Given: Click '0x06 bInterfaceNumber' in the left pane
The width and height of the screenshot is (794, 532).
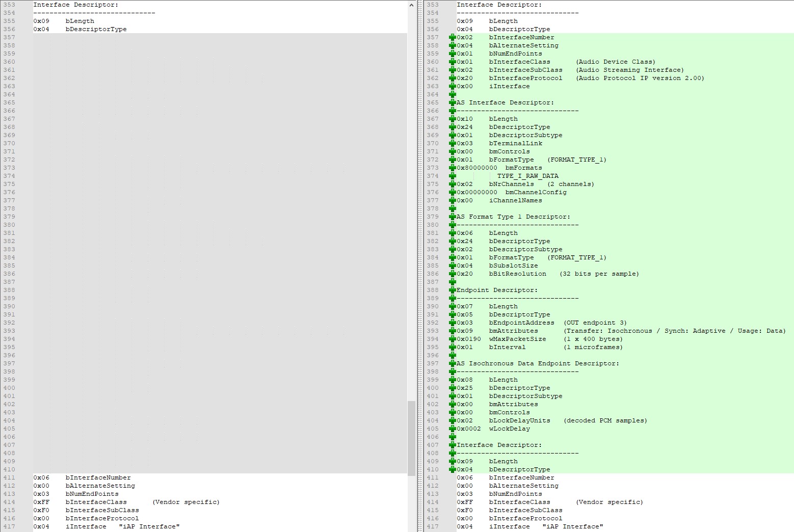Looking at the screenshot, I should pyautogui.click(x=82, y=477).
